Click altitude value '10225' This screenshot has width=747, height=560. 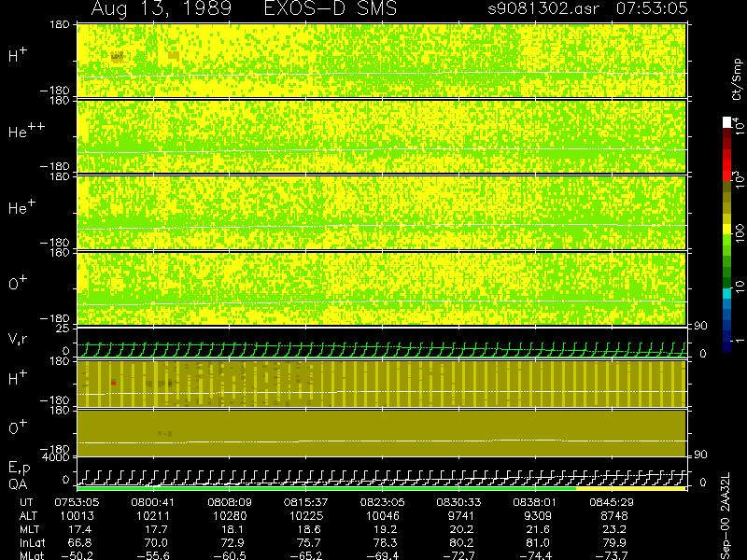(306, 516)
